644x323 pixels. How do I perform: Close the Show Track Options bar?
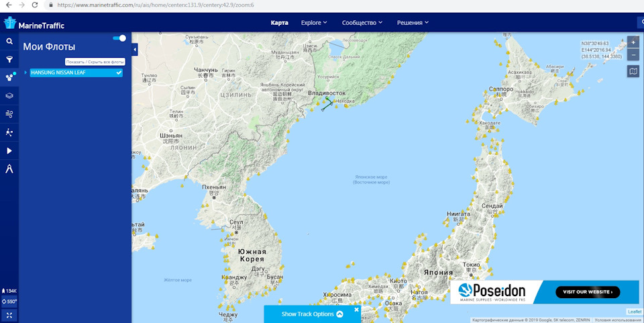(x=356, y=310)
